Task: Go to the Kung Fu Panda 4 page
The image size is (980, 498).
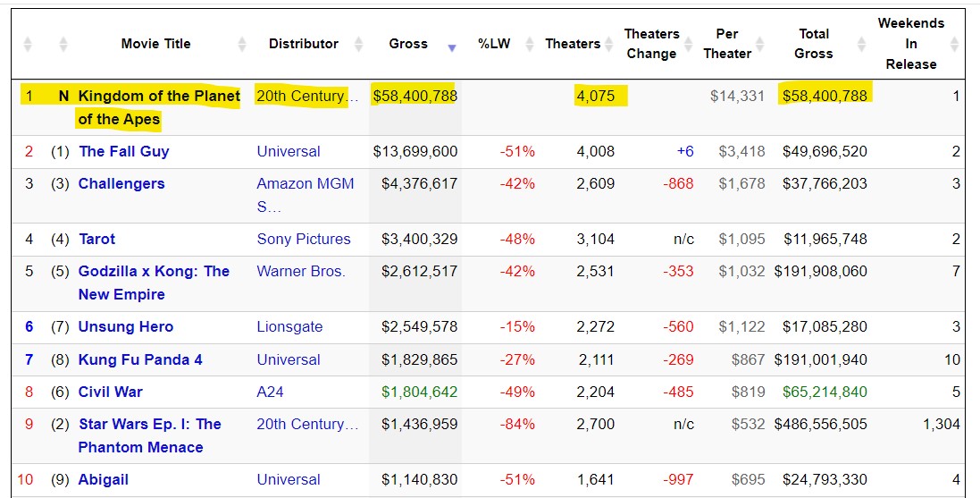Action: [140, 359]
